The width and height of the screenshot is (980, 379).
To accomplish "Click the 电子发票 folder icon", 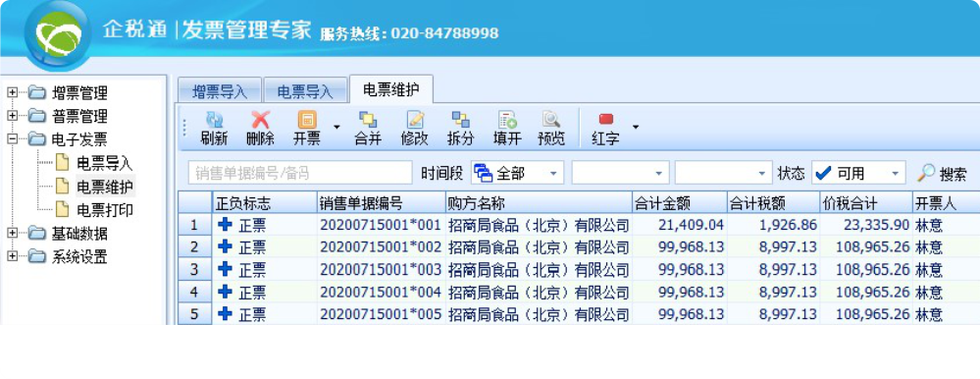I will pos(37,139).
